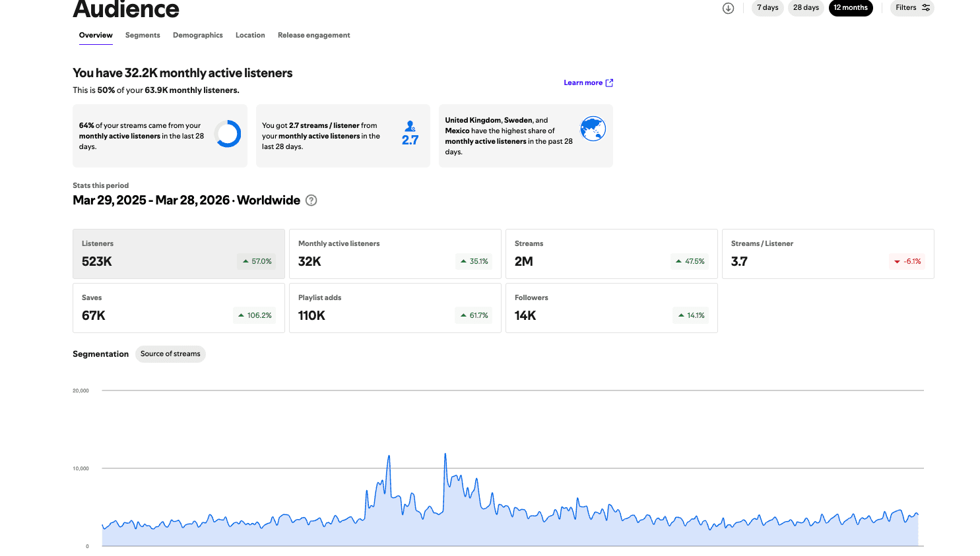
Task: Click the 61.7% Playlist adds change badge
Action: coord(474,316)
